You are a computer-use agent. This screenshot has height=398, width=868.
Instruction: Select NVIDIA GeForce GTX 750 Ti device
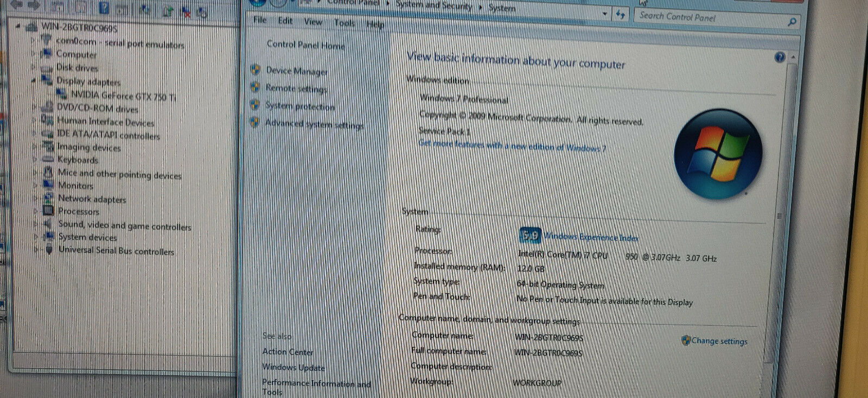(x=123, y=96)
